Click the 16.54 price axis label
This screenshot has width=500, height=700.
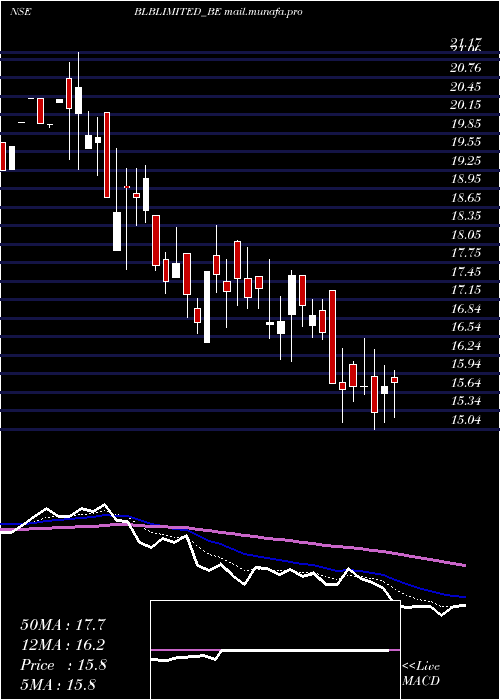pyautogui.click(x=466, y=327)
